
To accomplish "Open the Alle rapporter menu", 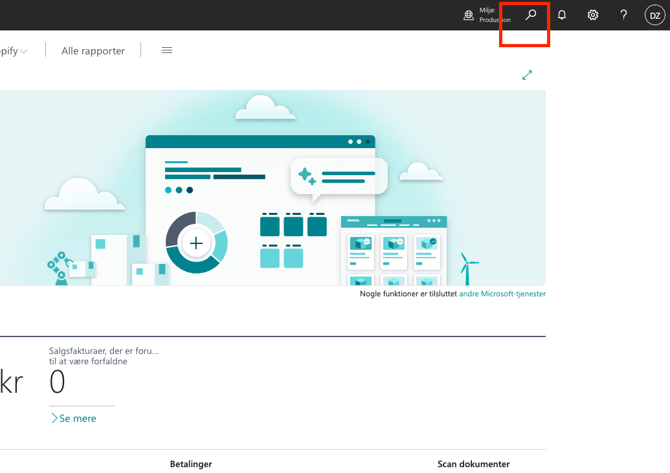I will pyautogui.click(x=93, y=51).
